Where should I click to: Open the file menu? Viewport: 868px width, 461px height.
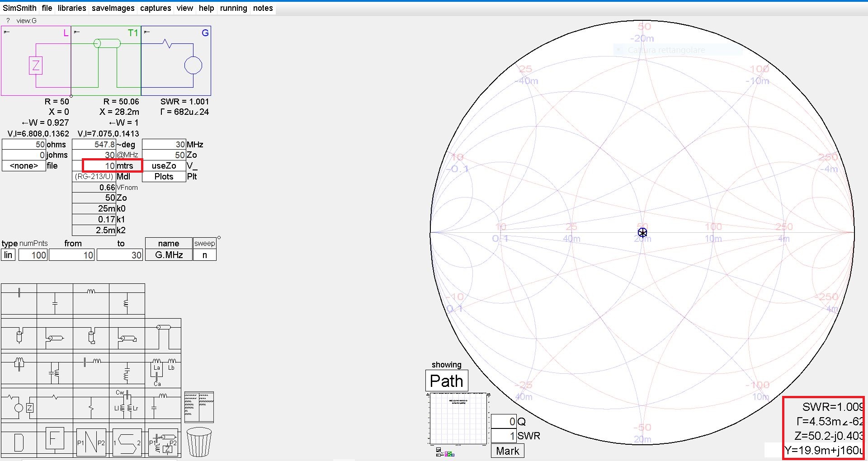[x=47, y=8]
